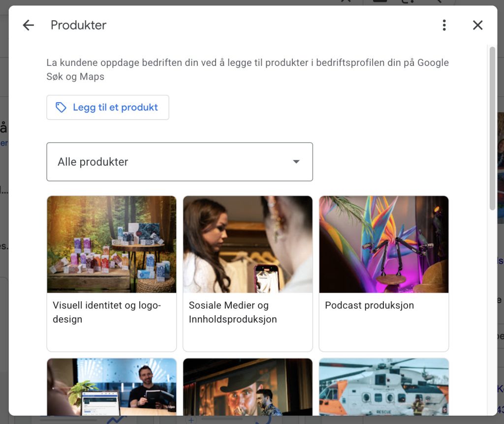Open the 'Alle produkter' dropdown

click(x=180, y=161)
